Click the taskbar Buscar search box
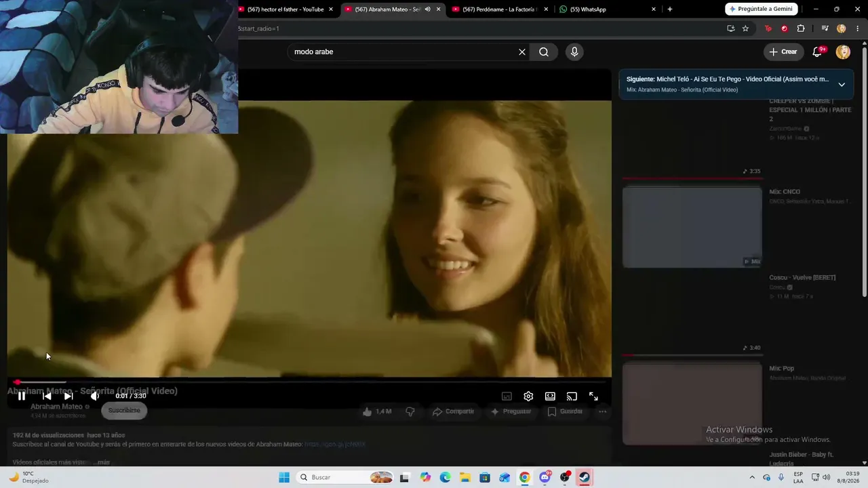The width and height of the screenshot is (868, 488). (x=346, y=477)
